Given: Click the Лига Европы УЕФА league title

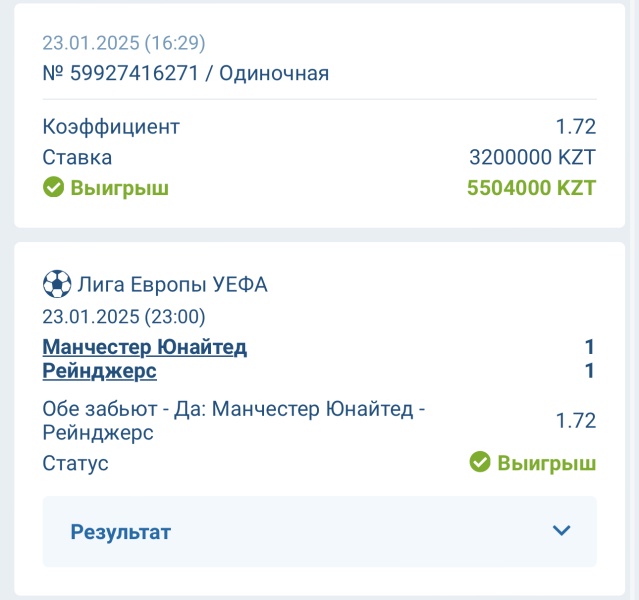Looking at the screenshot, I should click(x=172, y=284).
